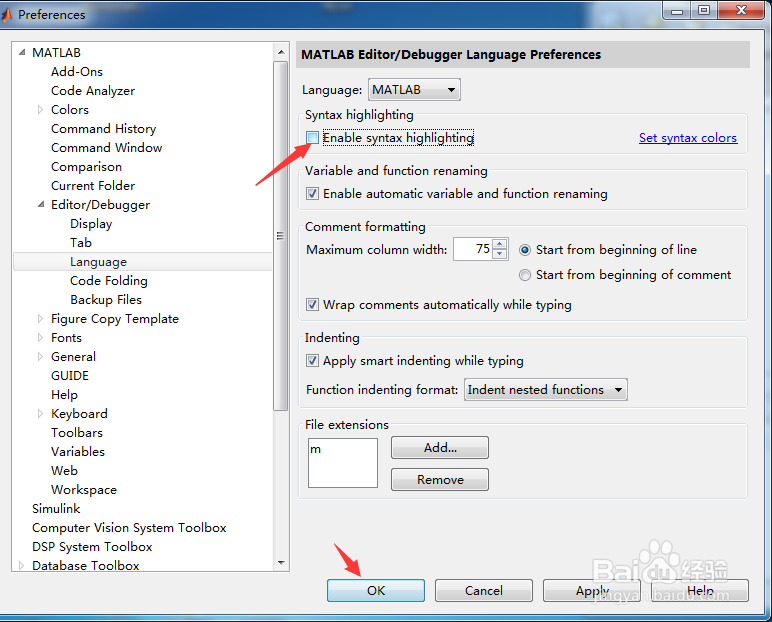Maximize the Preferences window
This screenshot has height=622, width=772.
tap(704, 10)
